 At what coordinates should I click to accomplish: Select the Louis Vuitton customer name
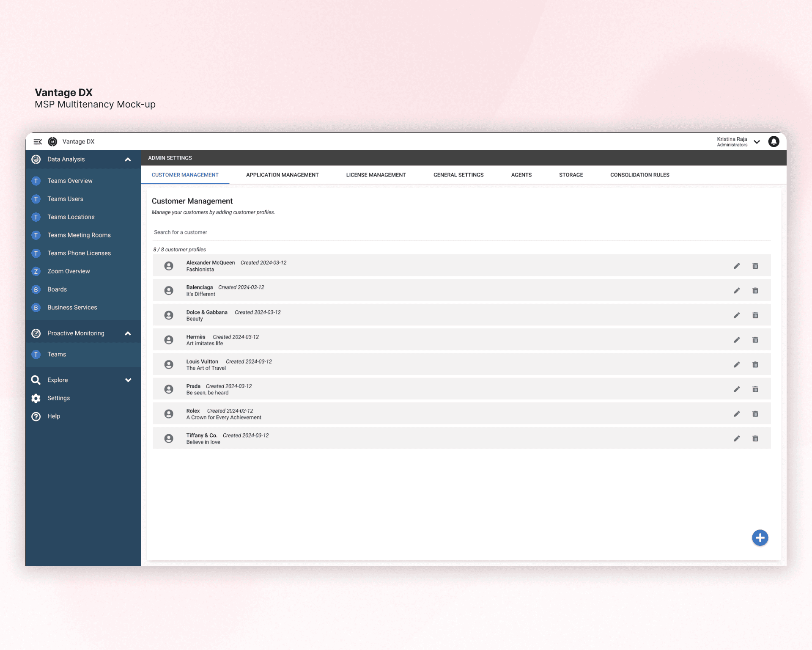point(202,361)
